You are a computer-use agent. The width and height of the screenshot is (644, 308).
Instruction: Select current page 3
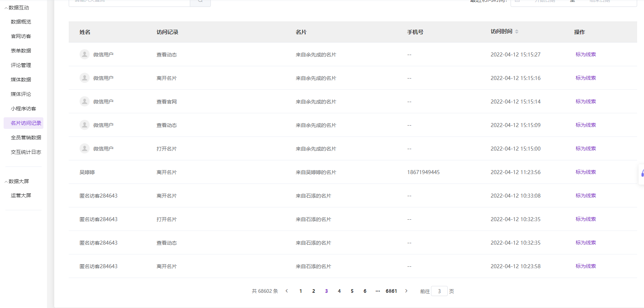point(327,291)
